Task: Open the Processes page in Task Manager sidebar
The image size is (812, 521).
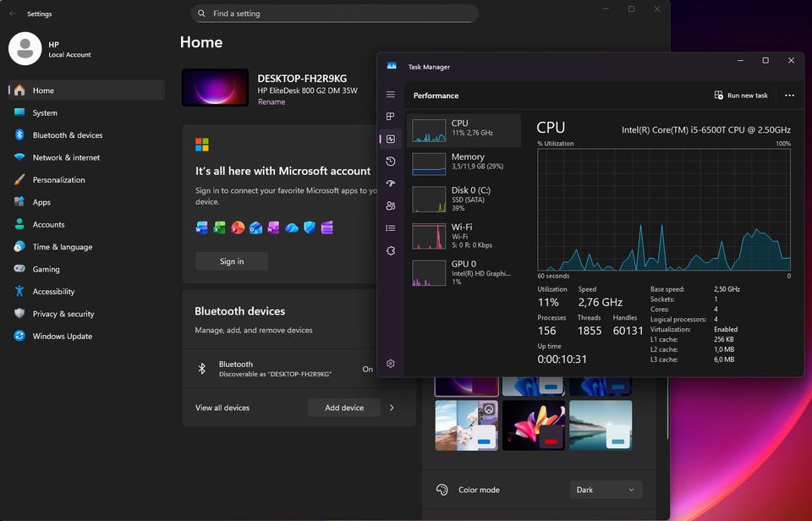Action: point(391,117)
